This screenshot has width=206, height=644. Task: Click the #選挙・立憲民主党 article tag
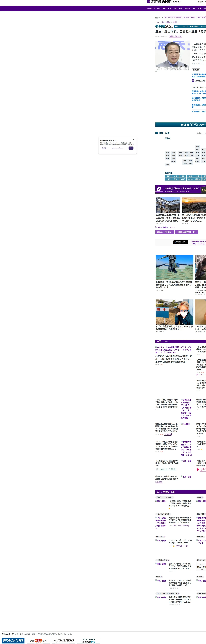[176, 36]
